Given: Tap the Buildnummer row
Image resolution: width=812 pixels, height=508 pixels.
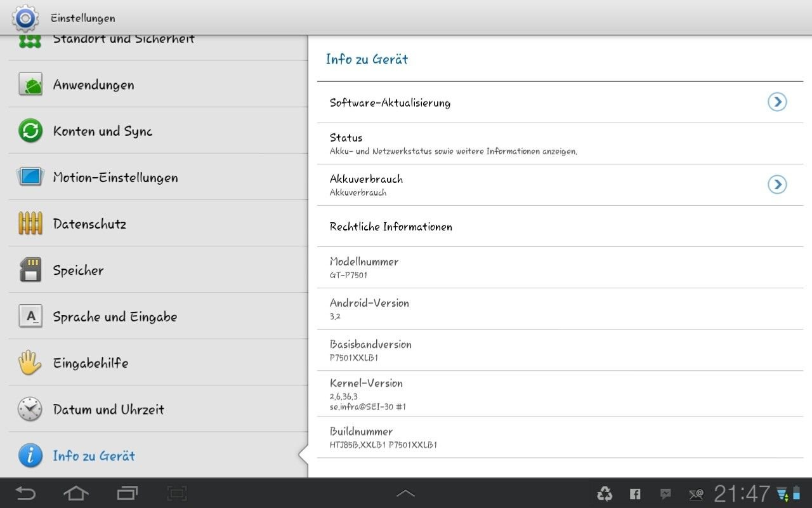Looking at the screenshot, I should coord(560,438).
